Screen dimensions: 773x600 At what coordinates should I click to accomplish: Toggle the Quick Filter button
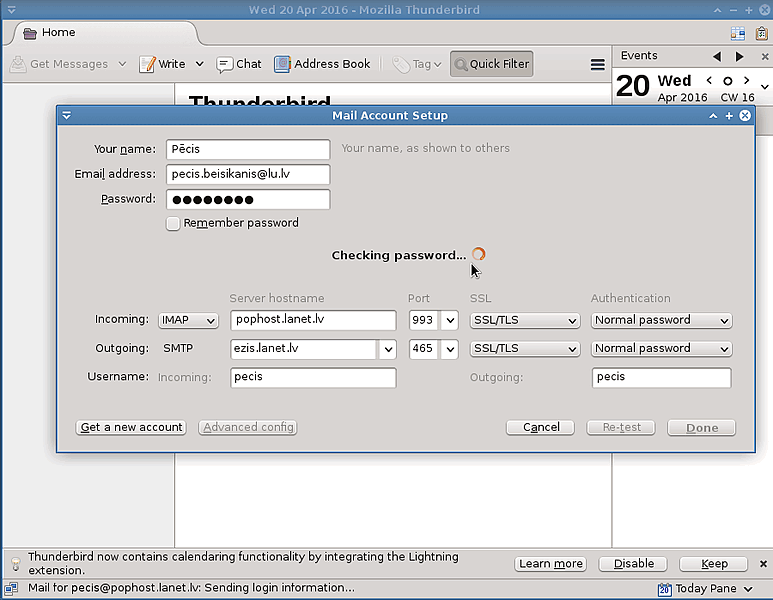[492, 64]
